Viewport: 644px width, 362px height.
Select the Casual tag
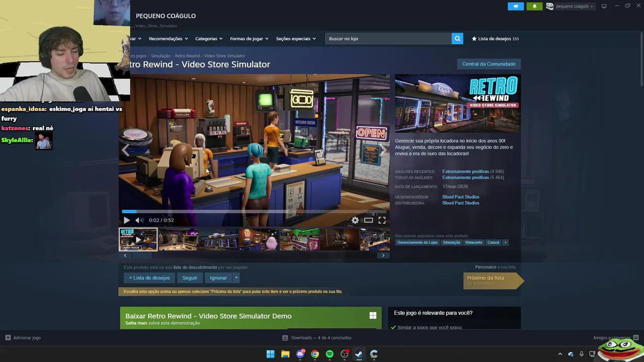[493, 242]
